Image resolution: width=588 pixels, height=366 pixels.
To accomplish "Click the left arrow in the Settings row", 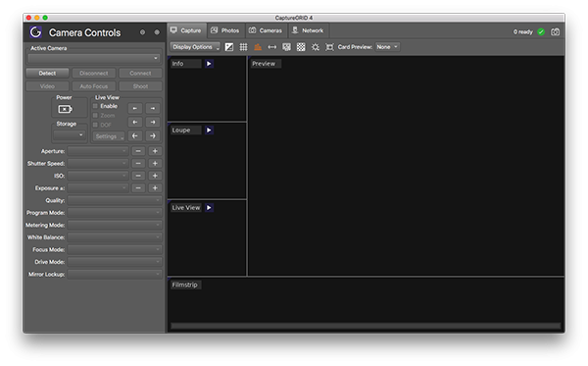I will click(x=135, y=135).
